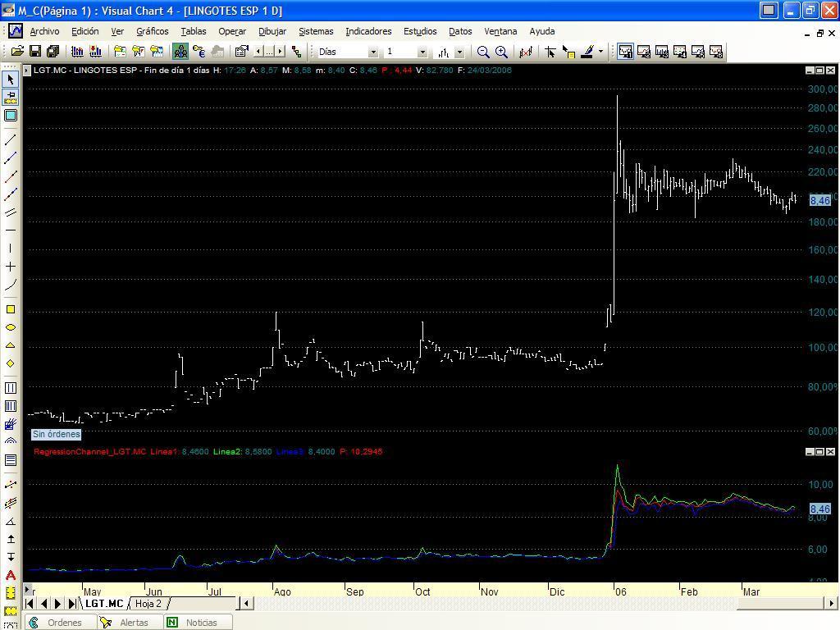The image size is (840, 630).
Task: Click the 8,46 price tag on main chart
Action: point(820,200)
